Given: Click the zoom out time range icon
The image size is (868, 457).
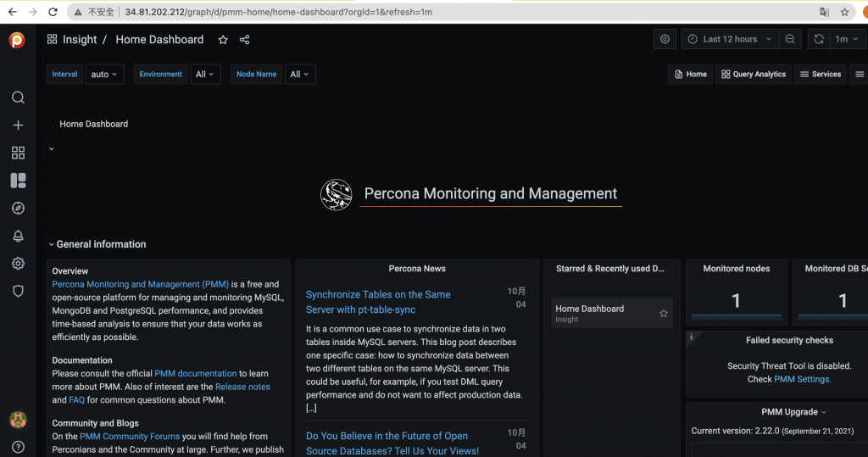Looking at the screenshot, I should pyautogui.click(x=790, y=39).
